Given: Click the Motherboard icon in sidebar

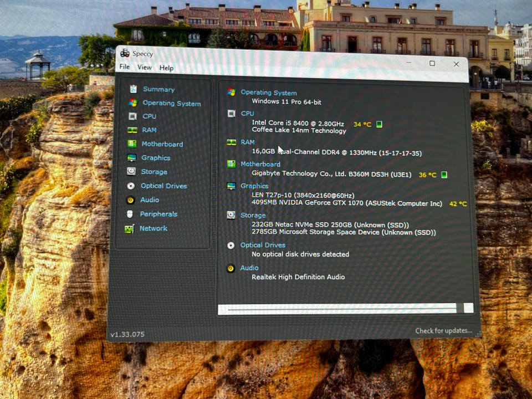Looking at the screenshot, I should pyautogui.click(x=132, y=144).
